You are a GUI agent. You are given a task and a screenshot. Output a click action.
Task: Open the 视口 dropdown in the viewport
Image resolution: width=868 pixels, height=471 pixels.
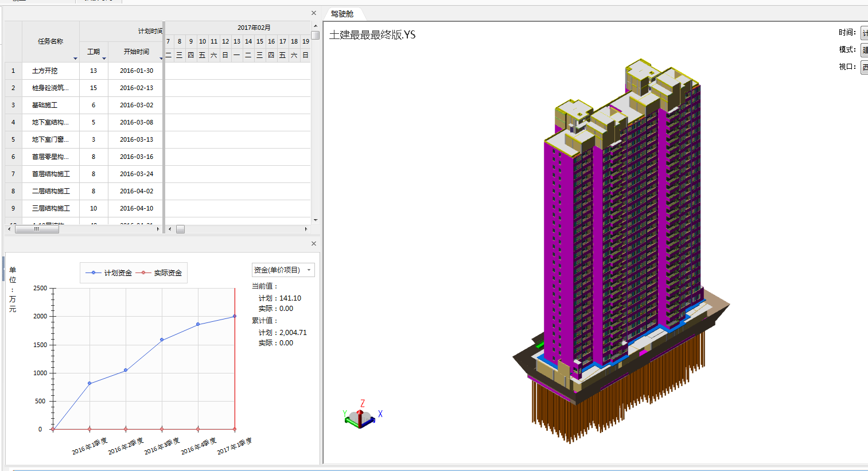(x=864, y=67)
